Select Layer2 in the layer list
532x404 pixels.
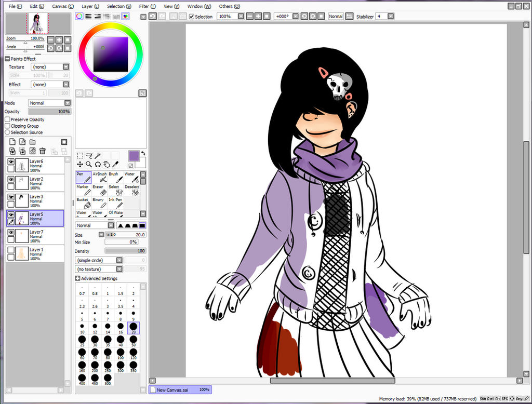[x=35, y=183]
